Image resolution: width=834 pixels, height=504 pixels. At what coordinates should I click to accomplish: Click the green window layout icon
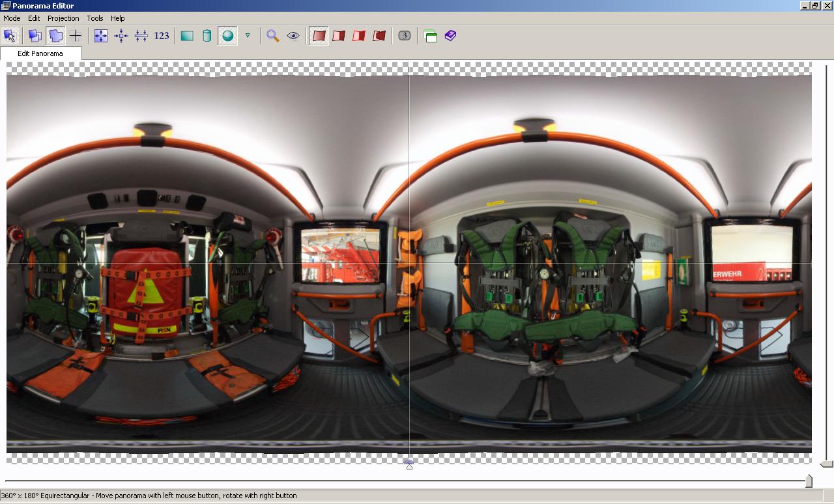[x=431, y=36]
